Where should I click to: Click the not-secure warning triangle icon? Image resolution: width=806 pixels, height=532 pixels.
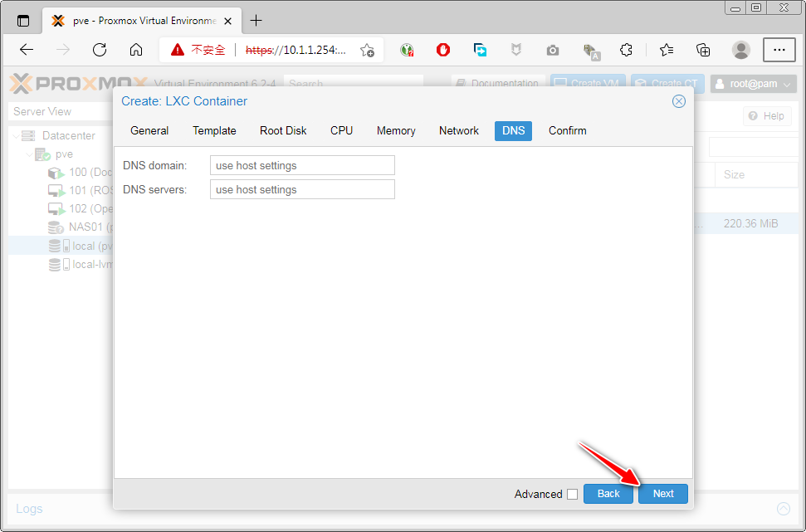(178, 50)
